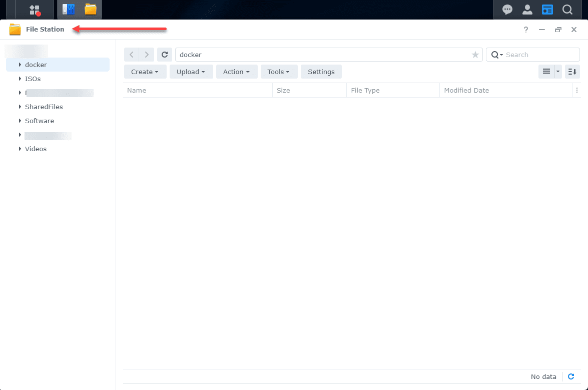Viewport: 588px width, 390px height.
Task: Click the File Station folder icon in title bar
Action: click(15, 29)
